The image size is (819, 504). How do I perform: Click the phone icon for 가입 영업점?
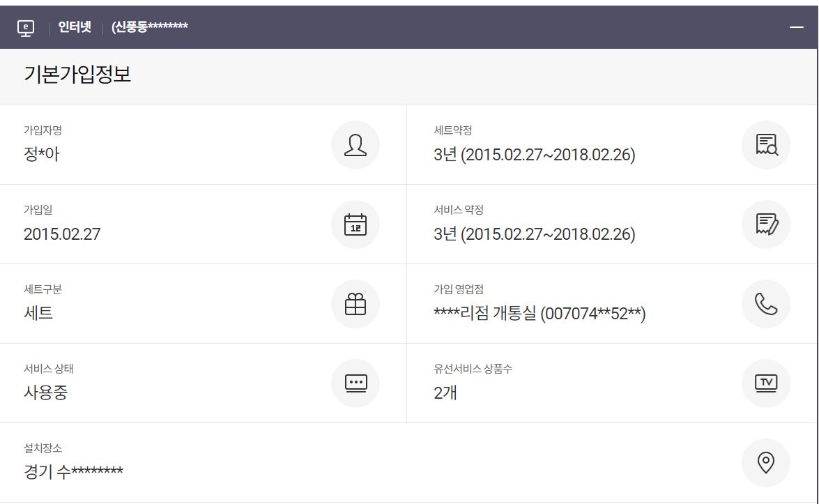766,304
